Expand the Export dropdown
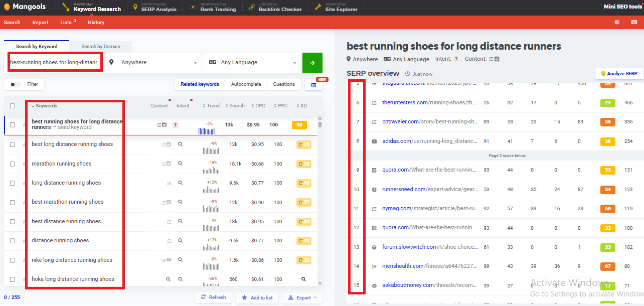 coord(302,297)
